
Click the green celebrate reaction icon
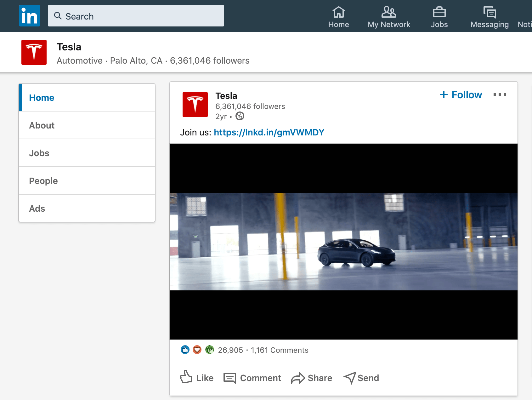point(209,350)
